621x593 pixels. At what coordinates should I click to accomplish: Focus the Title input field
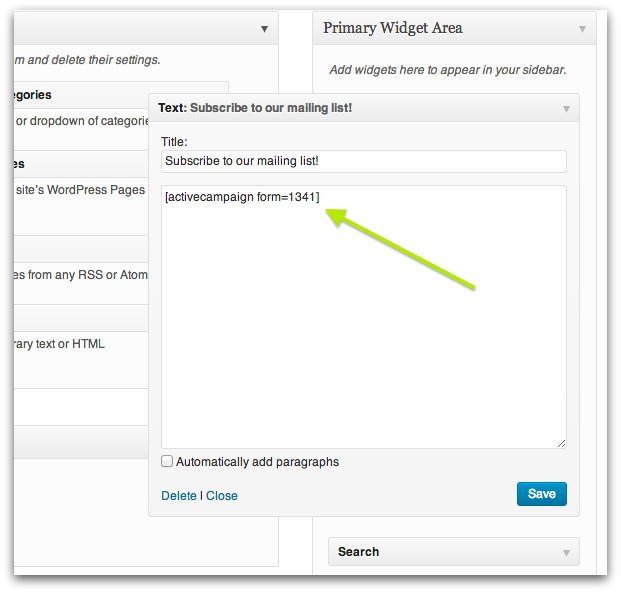tap(364, 161)
